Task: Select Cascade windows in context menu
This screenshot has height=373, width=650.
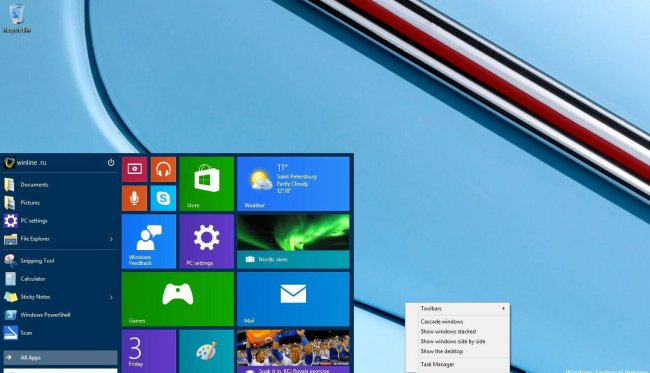Action: tap(458, 322)
